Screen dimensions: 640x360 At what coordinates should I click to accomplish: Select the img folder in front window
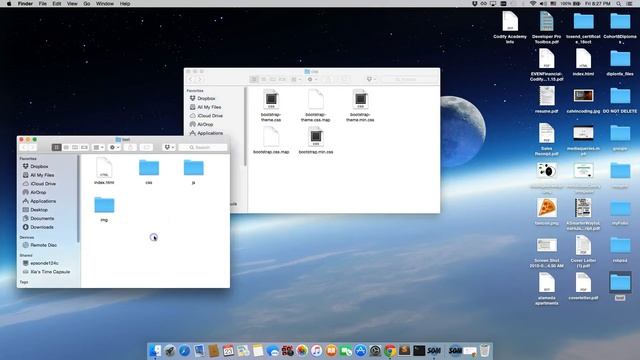pos(104,209)
